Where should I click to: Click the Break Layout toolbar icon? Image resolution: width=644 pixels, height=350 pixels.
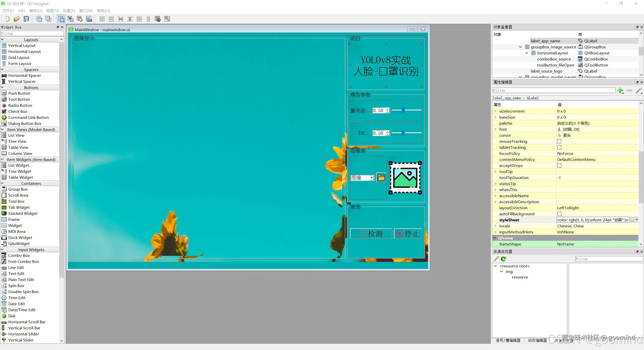coord(158,19)
